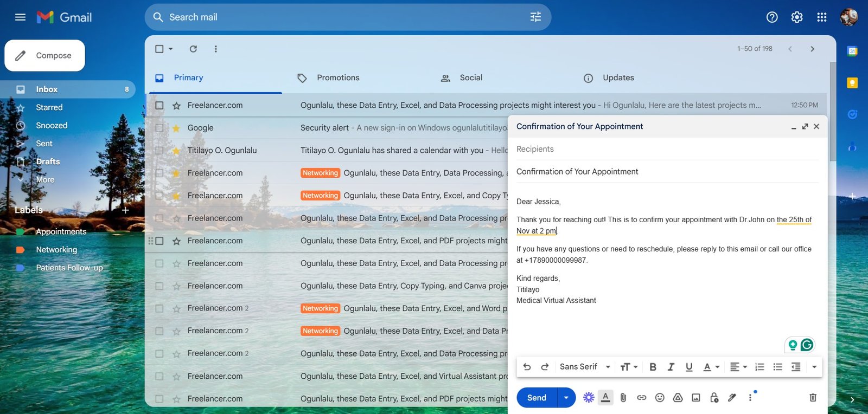Image resolution: width=868 pixels, height=414 pixels.
Task: Create a new label with plus icon
Action: point(125,210)
